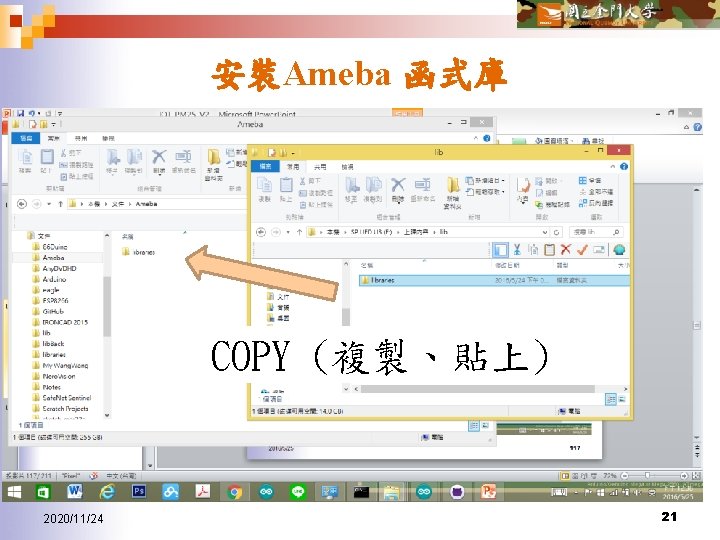Click Delete X icon in lib window ribbon
The width and height of the screenshot is (720, 540).
click(x=398, y=186)
